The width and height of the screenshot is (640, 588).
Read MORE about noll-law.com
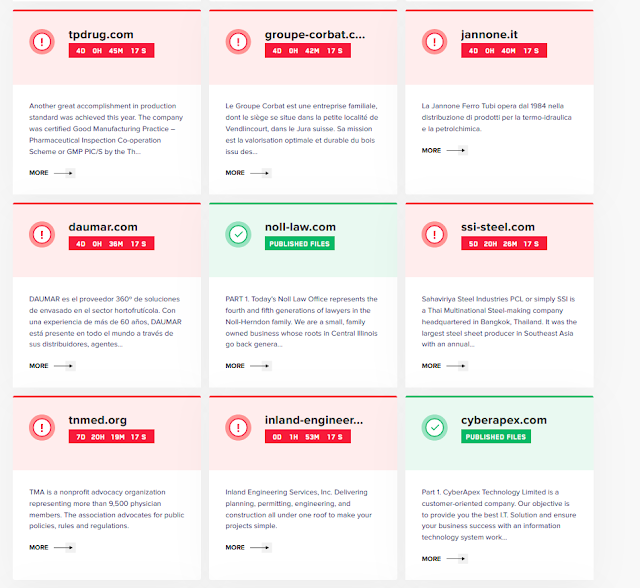tap(247, 366)
